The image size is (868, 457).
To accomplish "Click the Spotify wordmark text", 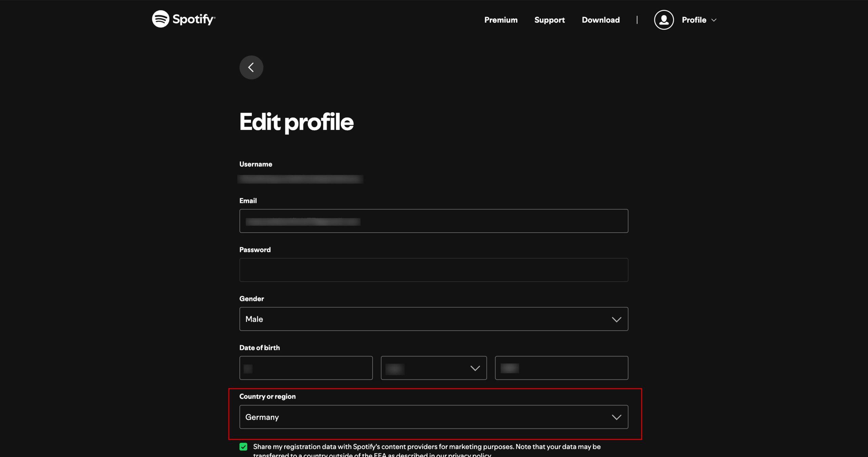I will (x=194, y=19).
